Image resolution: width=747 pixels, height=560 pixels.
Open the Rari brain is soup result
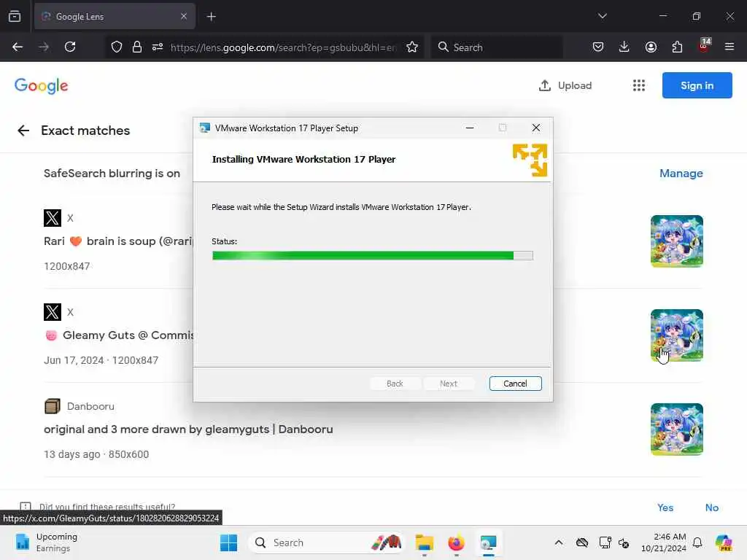tap(118, 241)
